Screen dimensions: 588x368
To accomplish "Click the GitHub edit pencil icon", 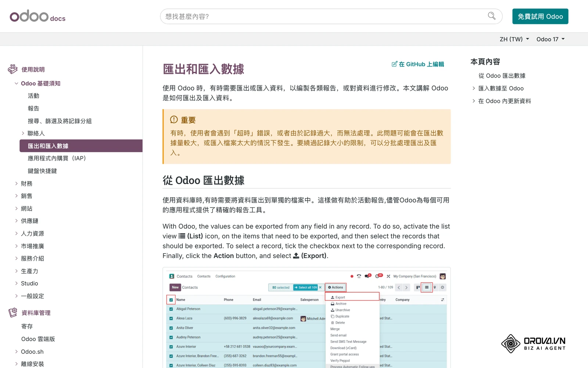I will point(394,64).
